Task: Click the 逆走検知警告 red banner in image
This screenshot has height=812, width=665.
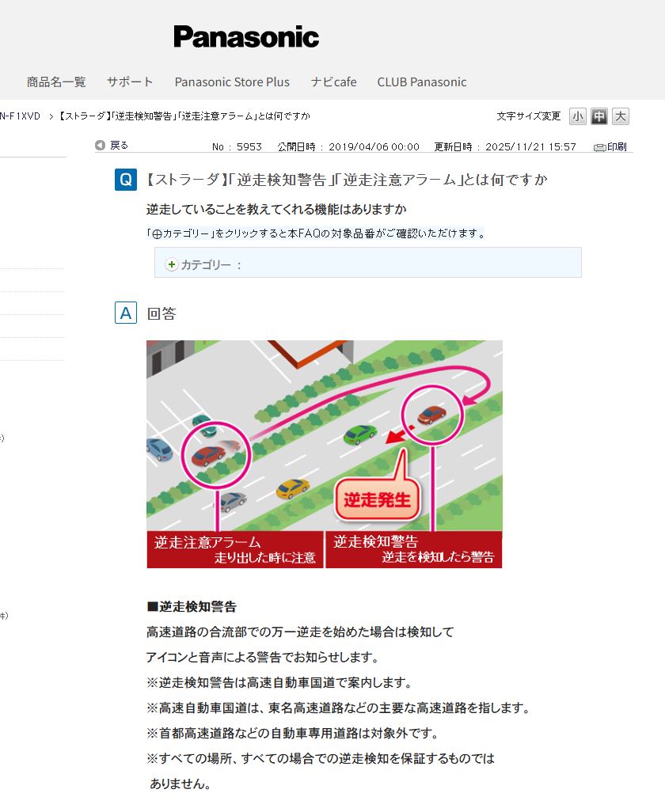Action: click(413, 549)
